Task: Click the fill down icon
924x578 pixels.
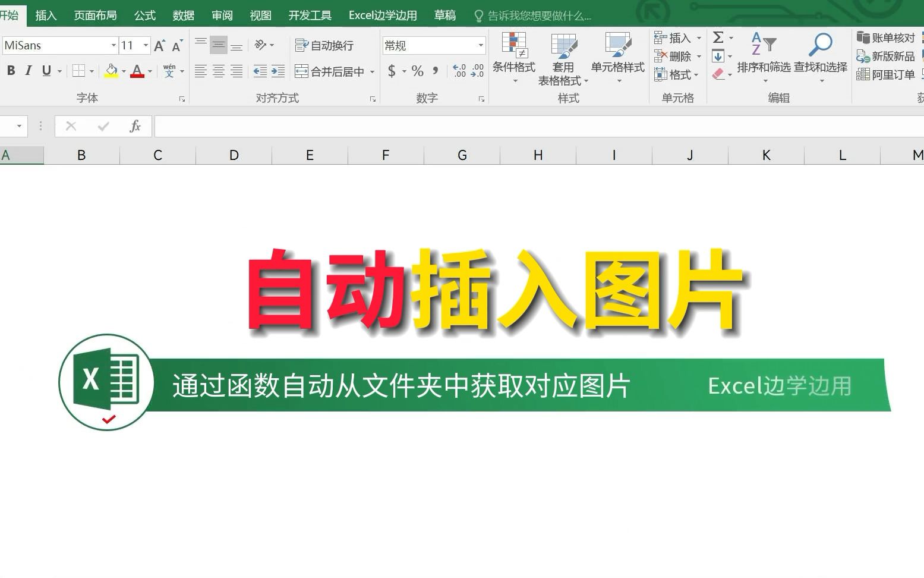Action: pyautogui.click(x=718, y=56)
